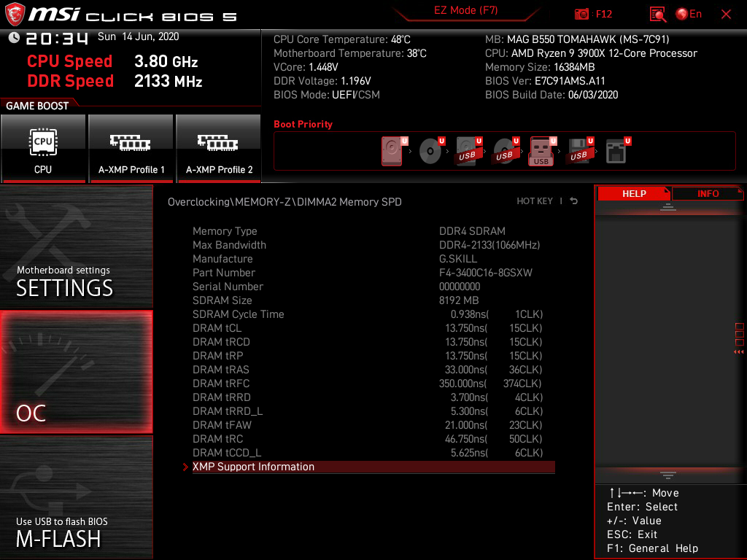The height and width of the screenshot is (560, 747).
Task: Click the Boot Priority heading
Action: tap(303, 124)
